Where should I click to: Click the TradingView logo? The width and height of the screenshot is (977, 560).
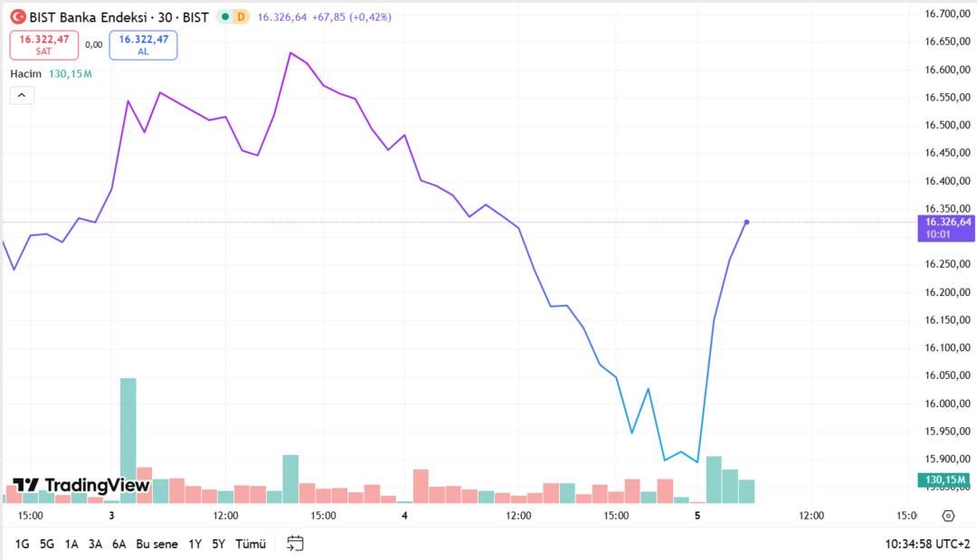[x=81, y=485]
